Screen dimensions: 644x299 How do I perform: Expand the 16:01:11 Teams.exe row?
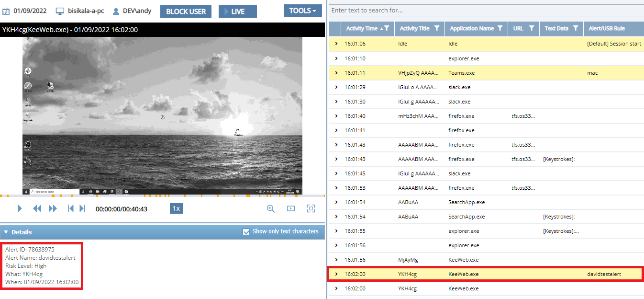336,73
